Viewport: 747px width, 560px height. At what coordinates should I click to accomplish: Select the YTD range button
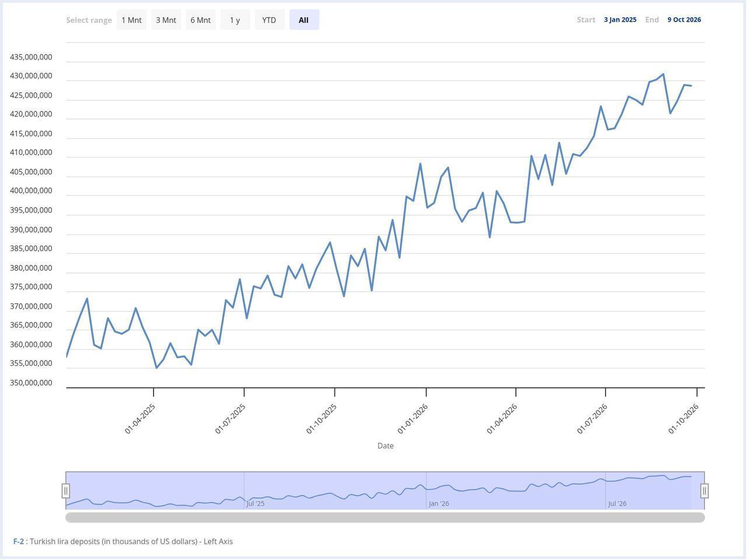click(x=269, y=20)
